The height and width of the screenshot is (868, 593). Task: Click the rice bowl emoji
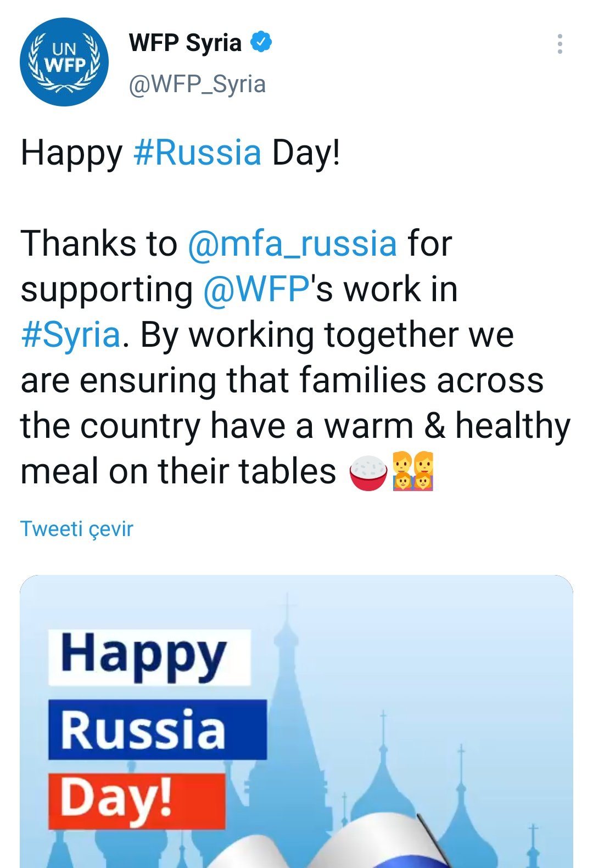[368, 472]
